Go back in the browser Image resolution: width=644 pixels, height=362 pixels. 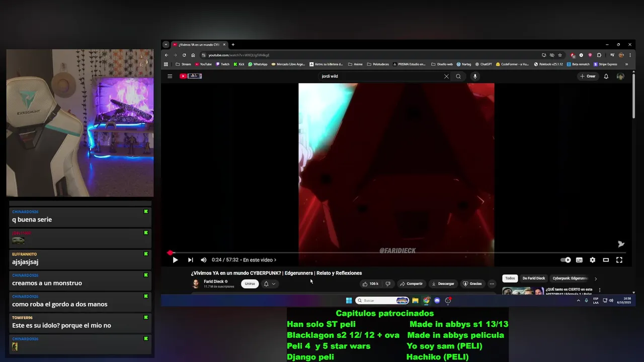point(167,55)
